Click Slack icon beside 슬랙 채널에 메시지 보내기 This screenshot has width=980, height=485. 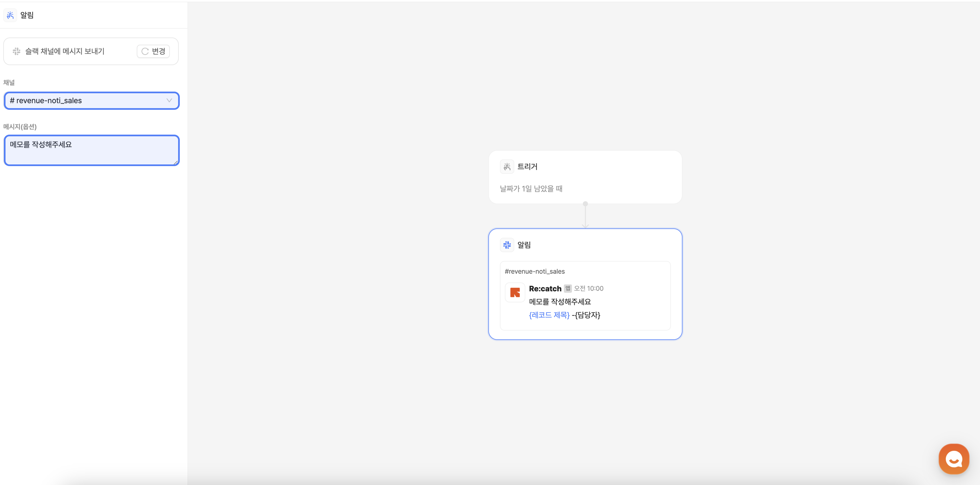16,51
